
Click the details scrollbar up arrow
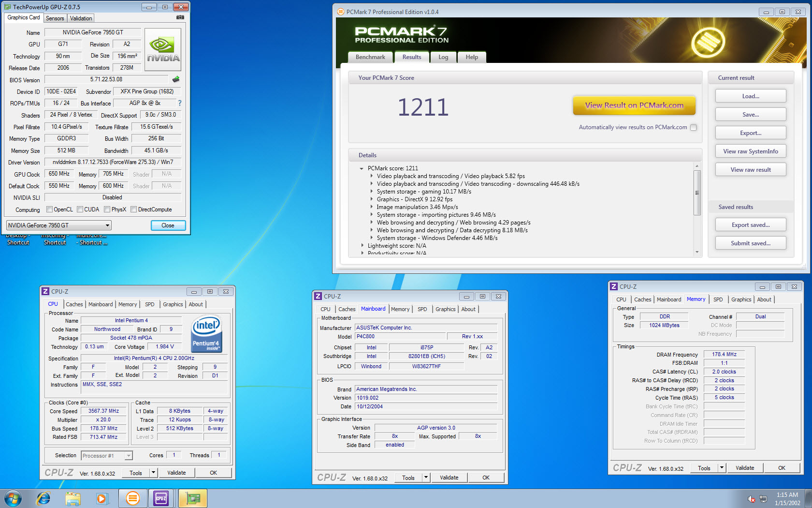697,166
